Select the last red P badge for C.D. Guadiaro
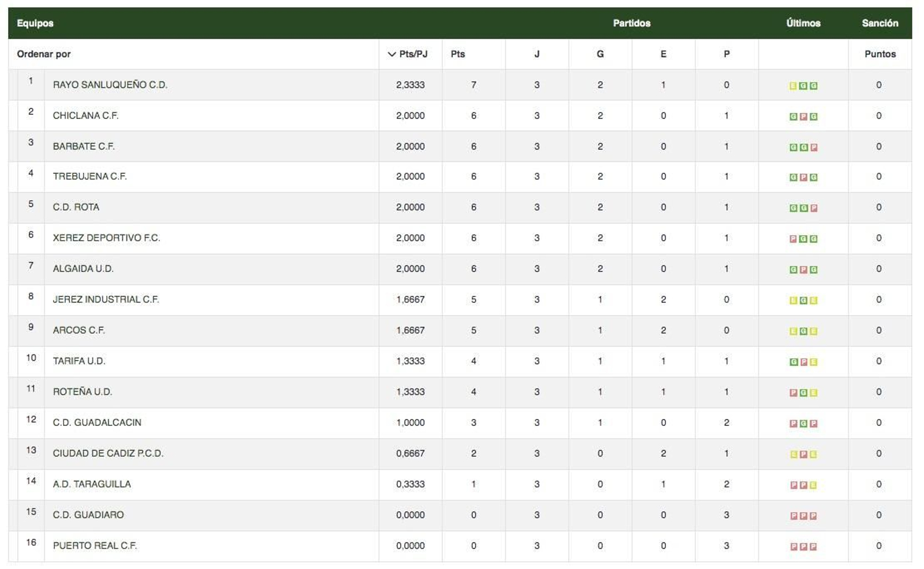This screenshot has width=924, height=569. (814, 515)
